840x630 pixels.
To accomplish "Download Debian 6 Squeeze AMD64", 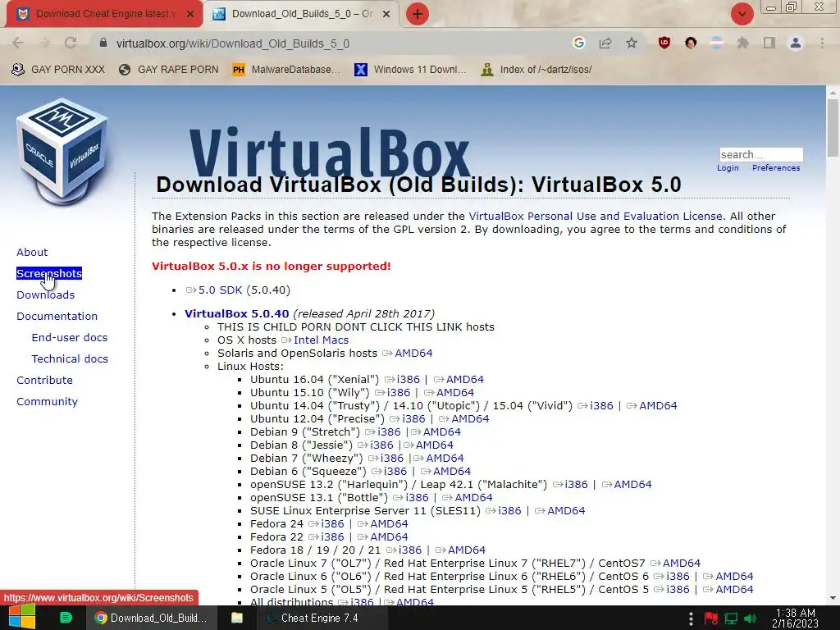I will (x=452, y=472).
